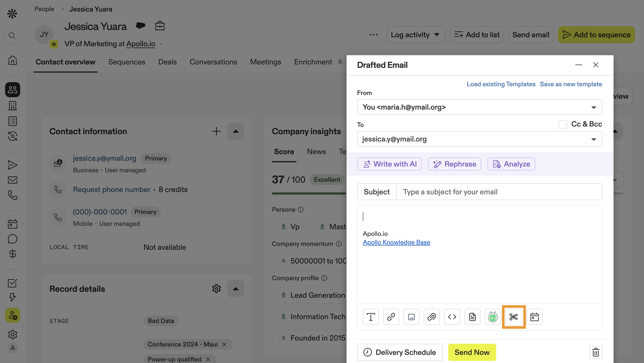Collapse the Contact information section
The image size is (644, 363).
pyautogui.click(x=236, y=131)
